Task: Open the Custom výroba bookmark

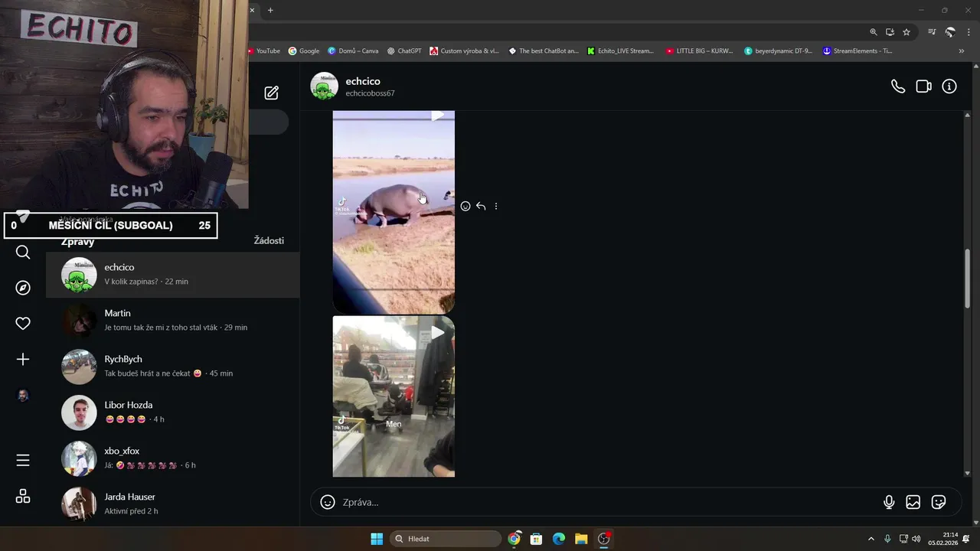Action: pos(465,51)
